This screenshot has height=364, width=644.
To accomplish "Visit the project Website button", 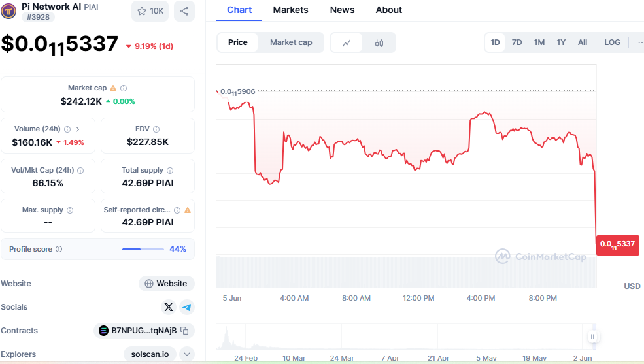I will click(x=166, y=284).
